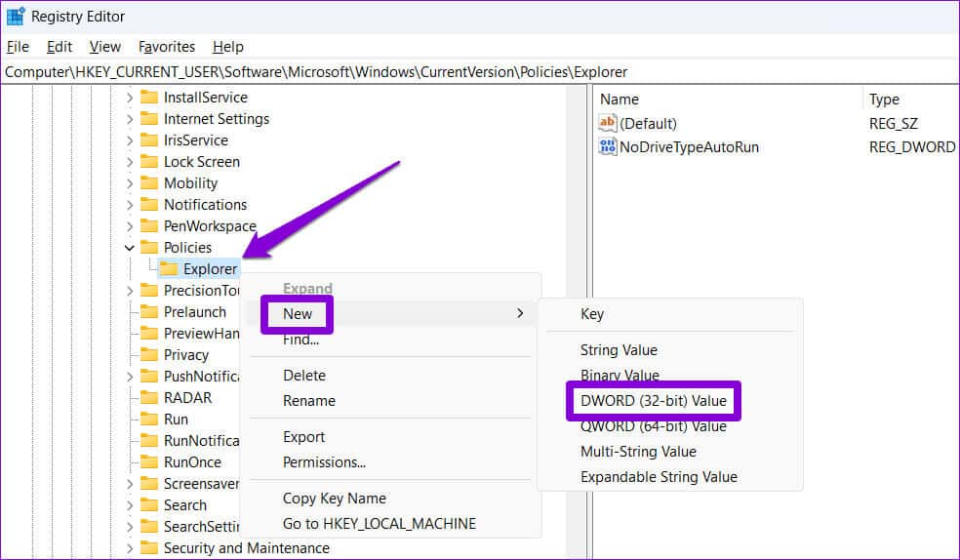Expand the Internet Settings key
The height and width of the screenshot is (560, 960).
(x=129, y=119)
